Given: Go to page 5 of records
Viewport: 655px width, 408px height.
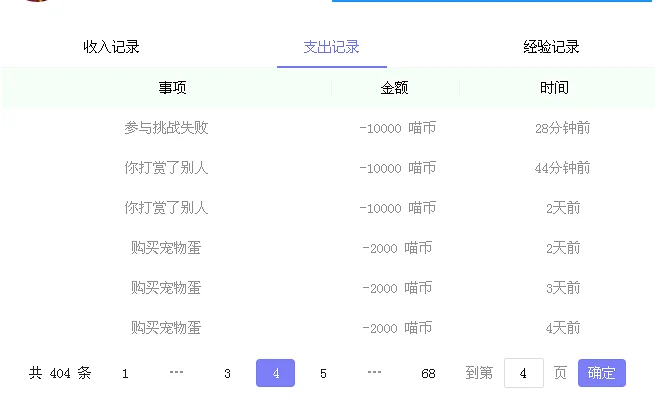Looking at the screenshot, I should click(x=323, y=373).
